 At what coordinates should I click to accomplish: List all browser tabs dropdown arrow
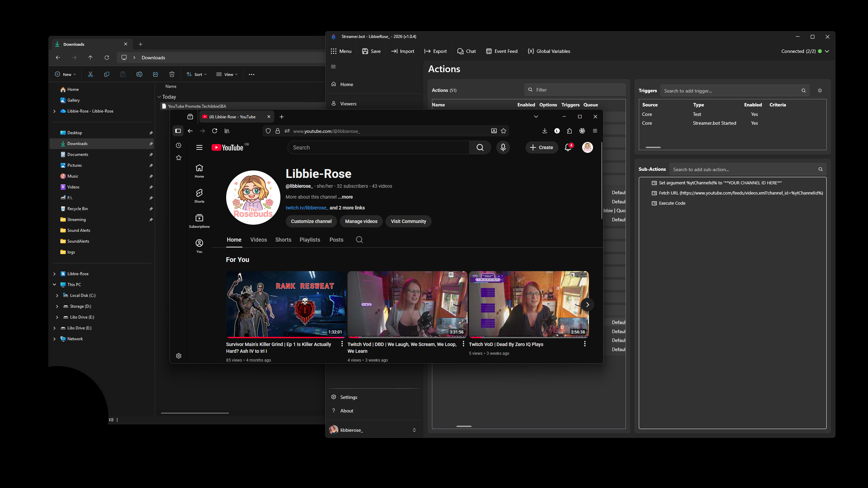coord(536,117)
